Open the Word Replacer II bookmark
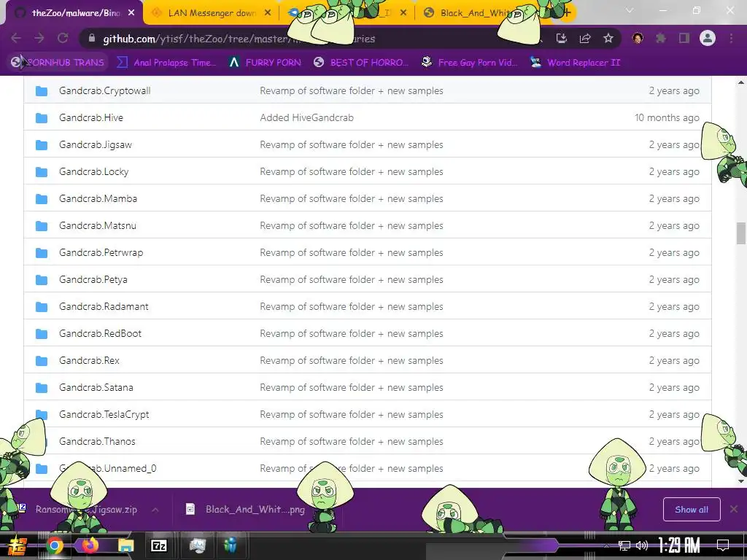The image size is (747, 560). click(x=576, y=63)
